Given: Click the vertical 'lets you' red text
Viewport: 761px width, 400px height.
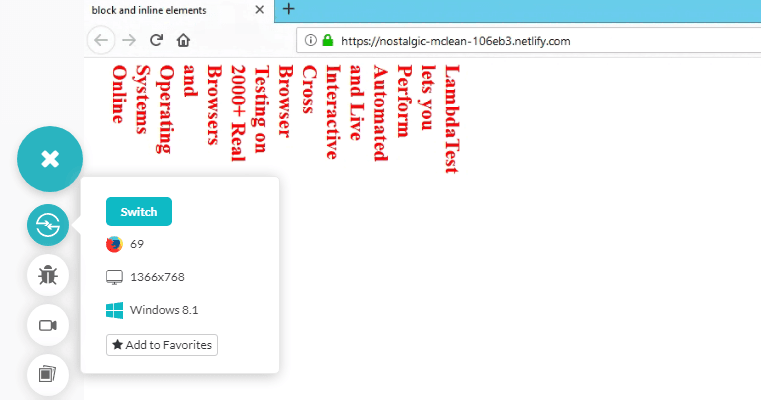Looking at the screenshot, I should tap(428, 98).
